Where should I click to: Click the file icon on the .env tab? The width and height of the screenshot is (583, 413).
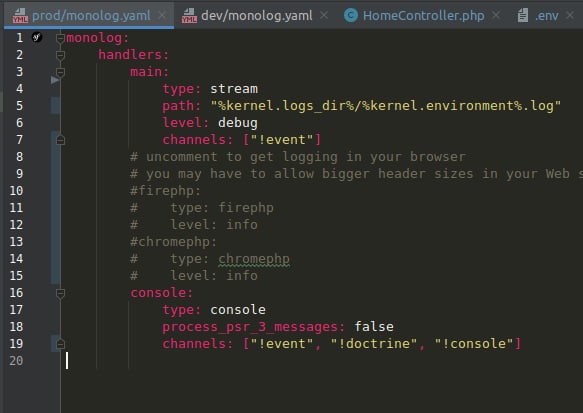523,15
